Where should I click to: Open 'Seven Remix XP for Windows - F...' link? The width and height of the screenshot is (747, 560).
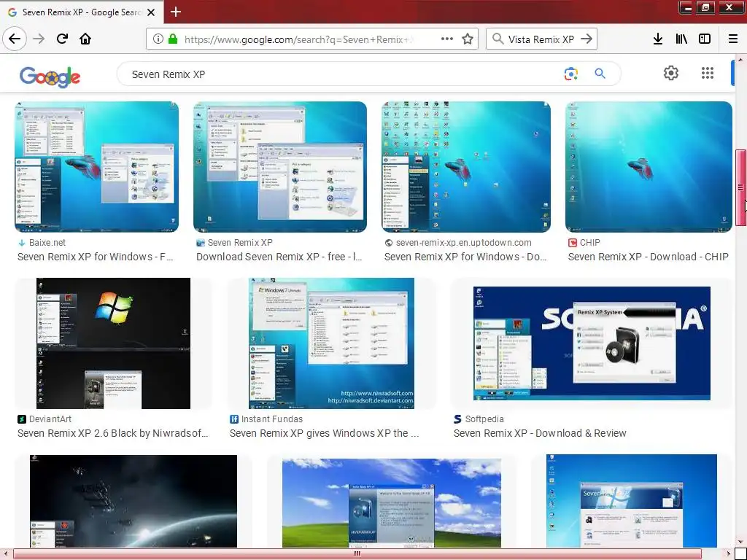(x=96, y=257)
